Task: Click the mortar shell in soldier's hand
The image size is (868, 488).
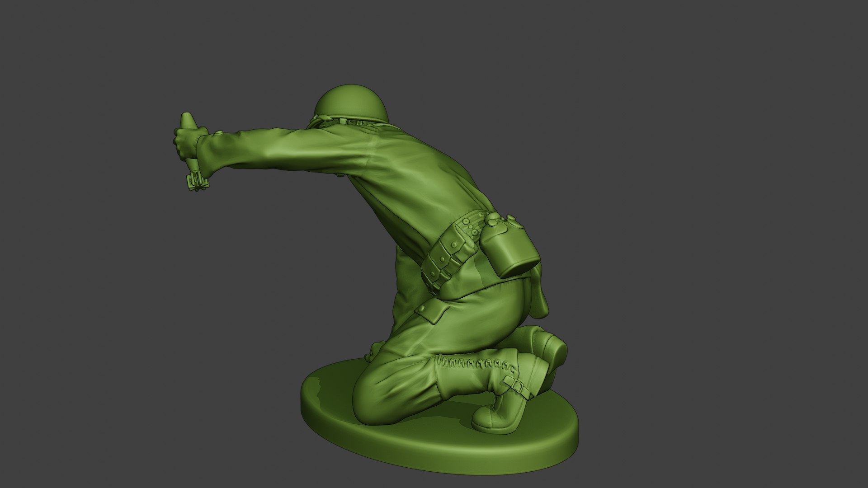Action: (x=193, y=151)
